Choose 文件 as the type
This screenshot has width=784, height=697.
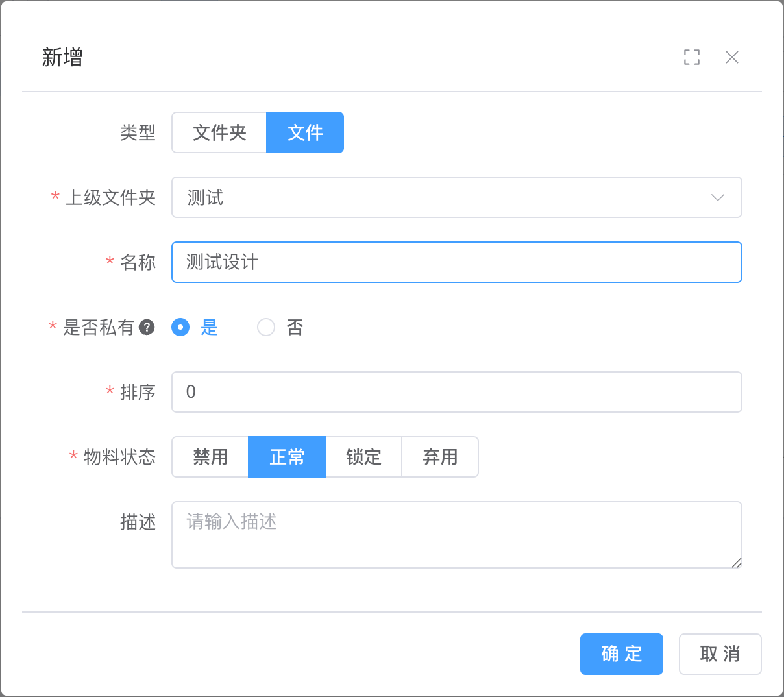click(x=305, y=132)
